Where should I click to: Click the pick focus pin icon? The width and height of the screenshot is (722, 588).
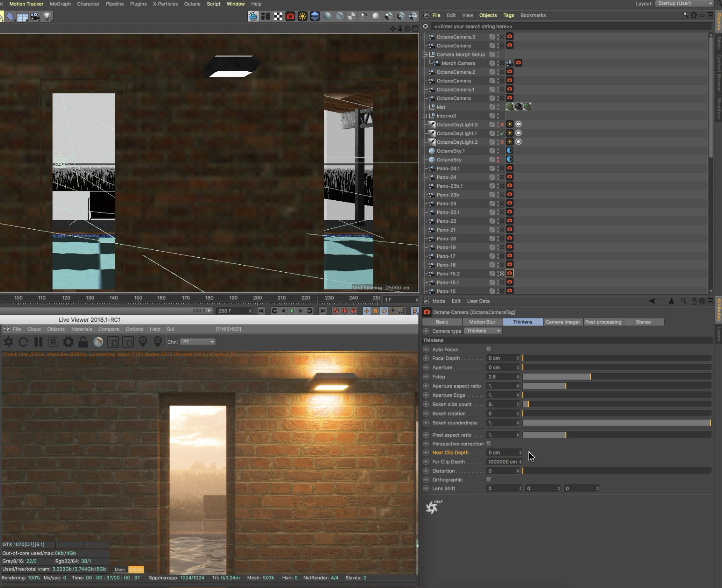pos(143,342)
